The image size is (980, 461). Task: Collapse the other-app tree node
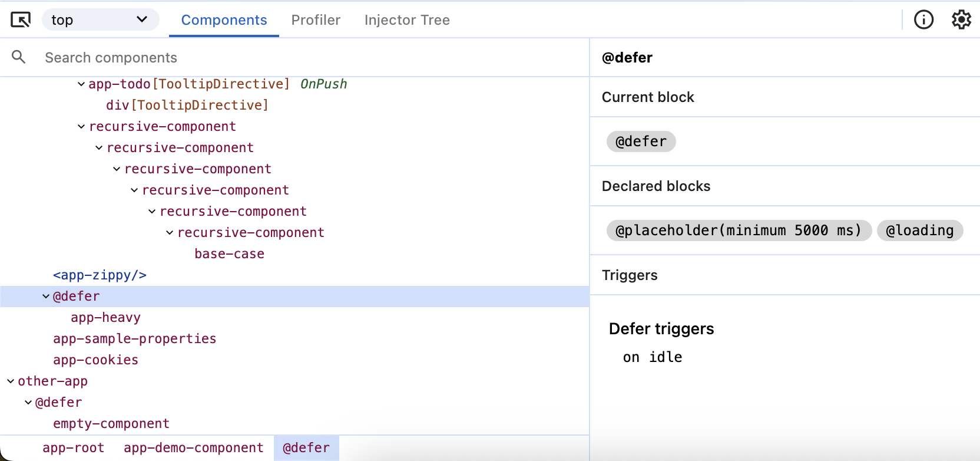pyautogui.click(x=11, y=381)
